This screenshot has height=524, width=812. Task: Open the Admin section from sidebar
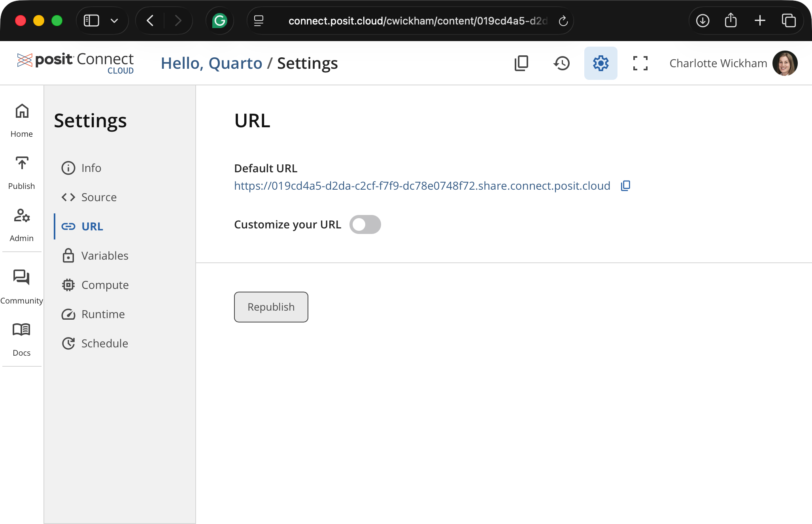[21, 223]
